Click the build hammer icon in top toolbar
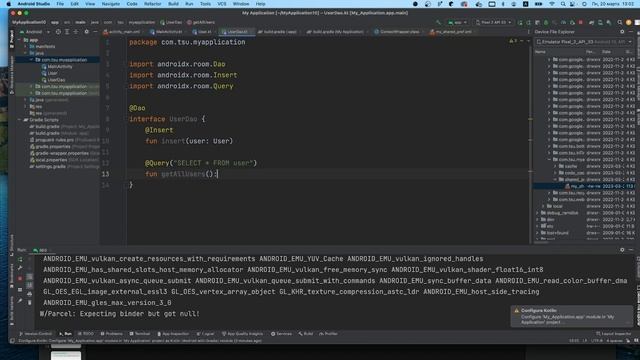Screen dimensions: 640x360 click(438, 22)
